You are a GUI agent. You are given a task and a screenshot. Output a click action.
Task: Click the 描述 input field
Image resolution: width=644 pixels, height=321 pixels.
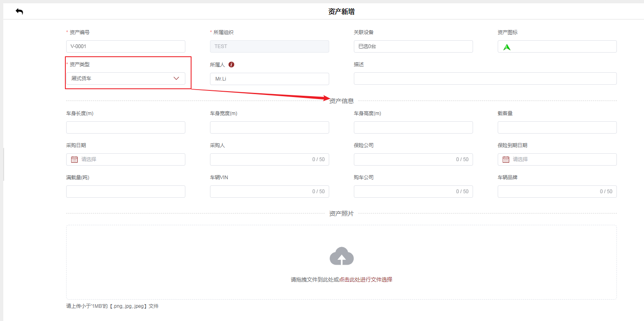point(485,79)
